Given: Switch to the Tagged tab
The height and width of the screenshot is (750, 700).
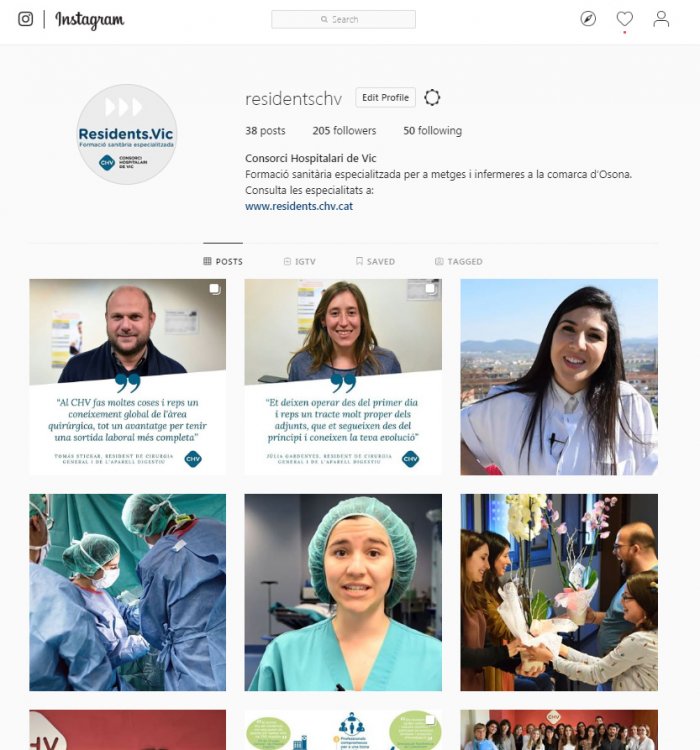Looking at the screenshot, I should coord(458,262).
